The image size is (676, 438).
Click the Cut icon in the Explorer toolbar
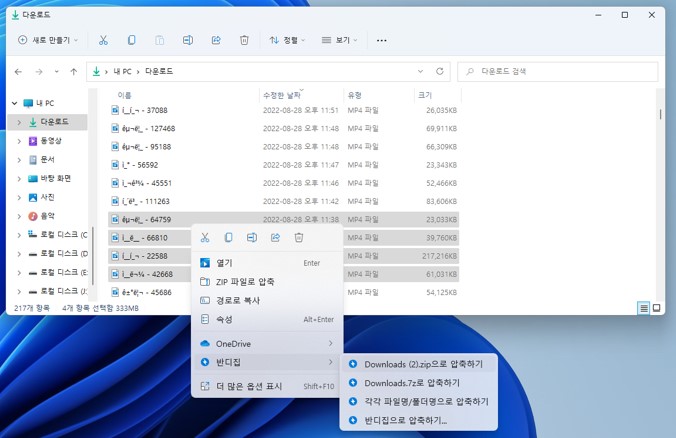click(x=103, y=40)
